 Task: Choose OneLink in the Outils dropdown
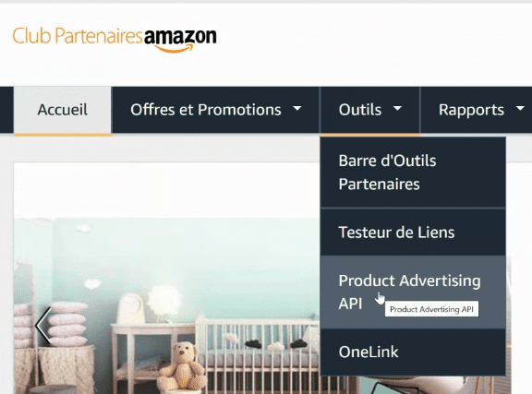413,352
